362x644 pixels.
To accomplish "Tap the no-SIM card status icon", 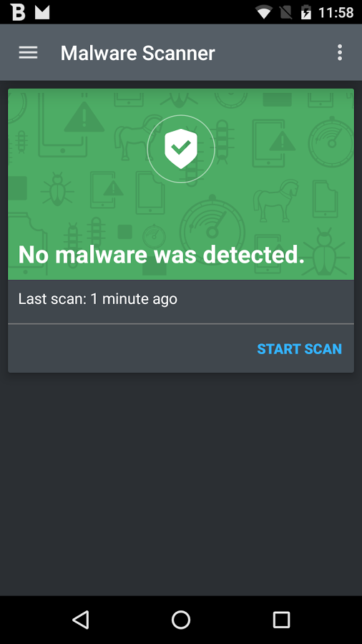I will (x=286, y=12).
